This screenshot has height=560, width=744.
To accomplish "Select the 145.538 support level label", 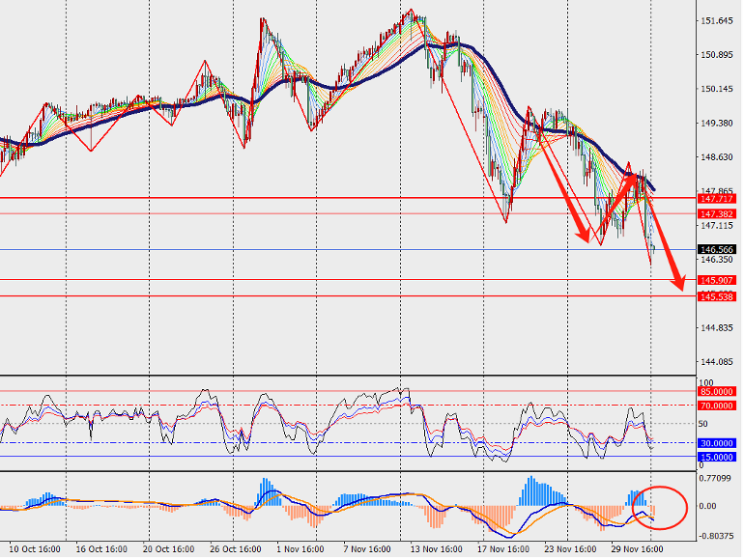I will 717,296.
